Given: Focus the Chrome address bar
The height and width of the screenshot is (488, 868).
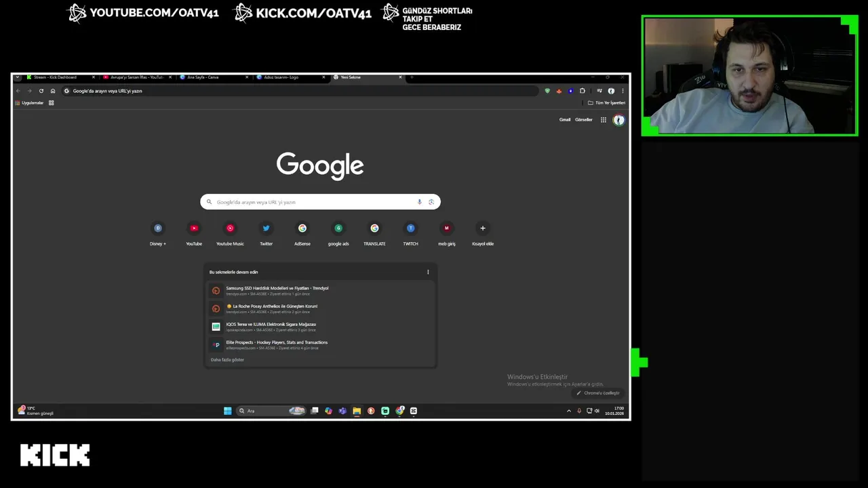Looking at the screenshot, I should [x=302, y=91].
